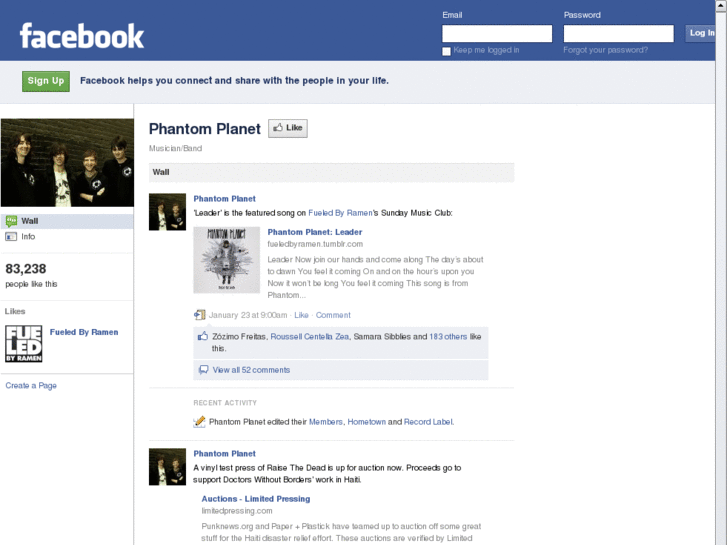This screenshot has height=545, width=727.
Task: Open the Create a Page link
Action: (x=31, y=385)
